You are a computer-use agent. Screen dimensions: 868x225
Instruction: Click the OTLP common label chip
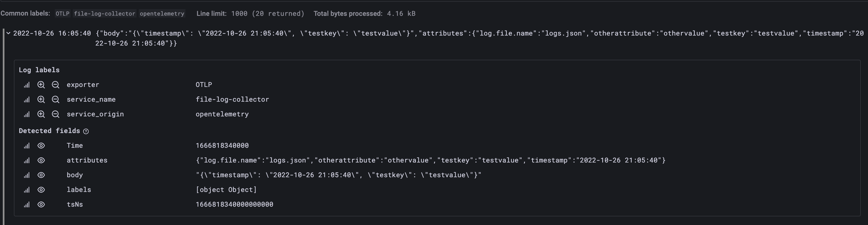coord(63,14)
